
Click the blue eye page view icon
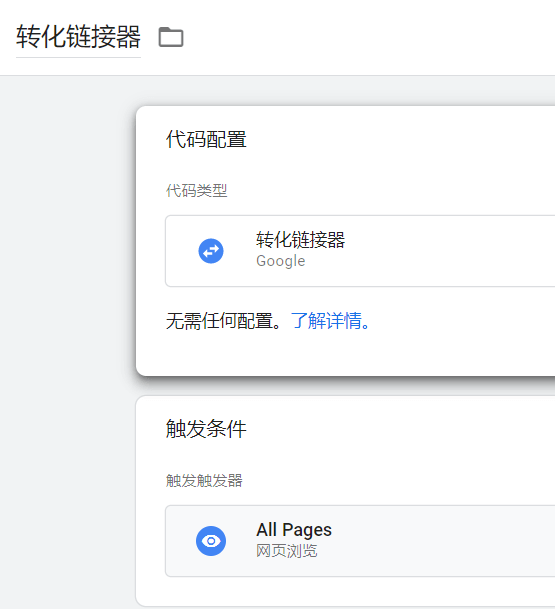pos(211,541)
